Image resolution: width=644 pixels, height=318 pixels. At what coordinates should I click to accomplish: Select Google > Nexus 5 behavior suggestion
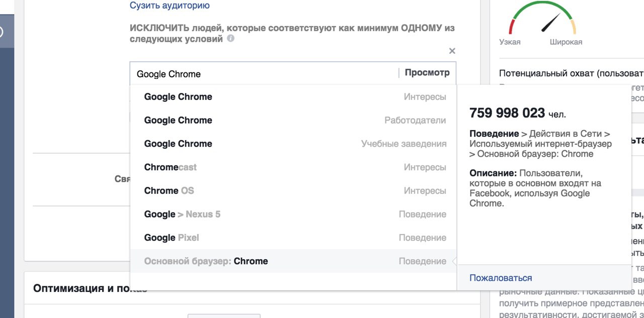point(293,215)
